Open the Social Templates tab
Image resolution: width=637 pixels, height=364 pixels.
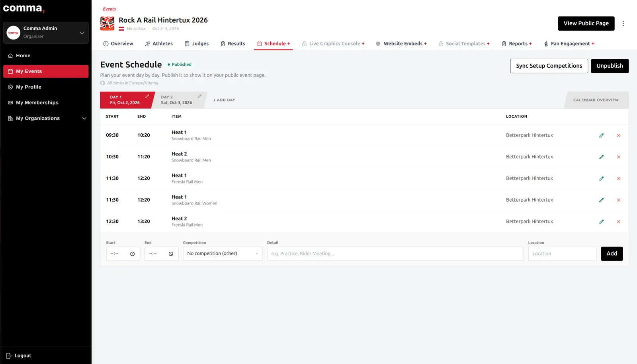[464, 44]
